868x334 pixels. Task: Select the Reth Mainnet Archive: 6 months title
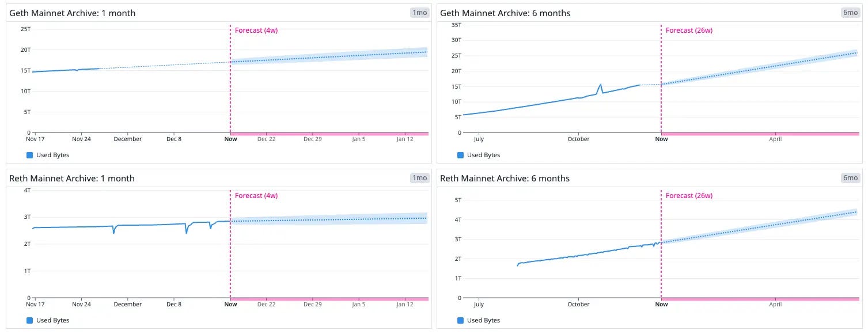(505, 178)
